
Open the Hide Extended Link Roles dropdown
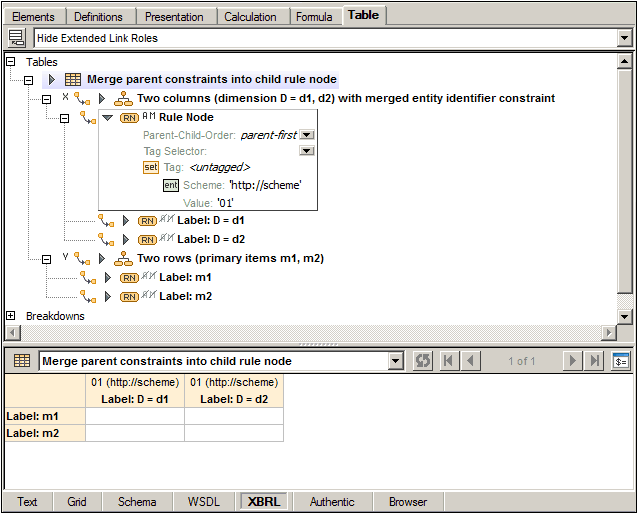(624, 38)
